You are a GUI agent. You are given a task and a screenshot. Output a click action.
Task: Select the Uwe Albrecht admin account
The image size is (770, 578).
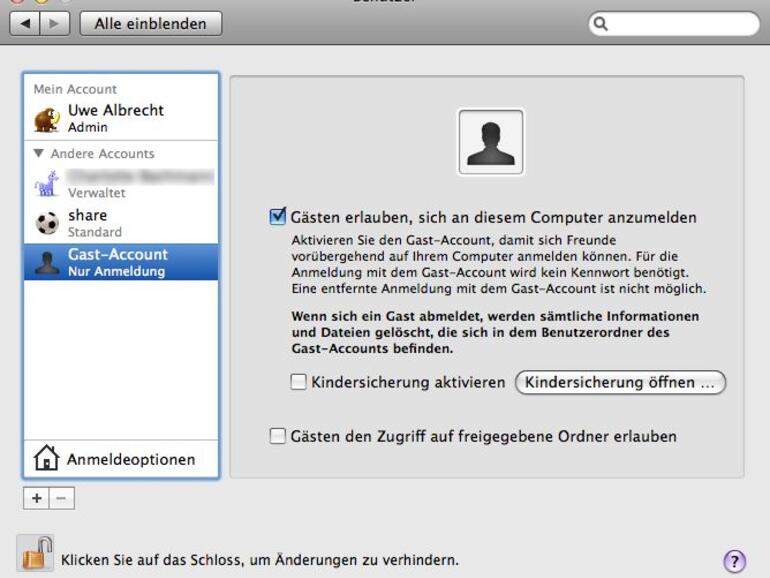tap(121, 118)
